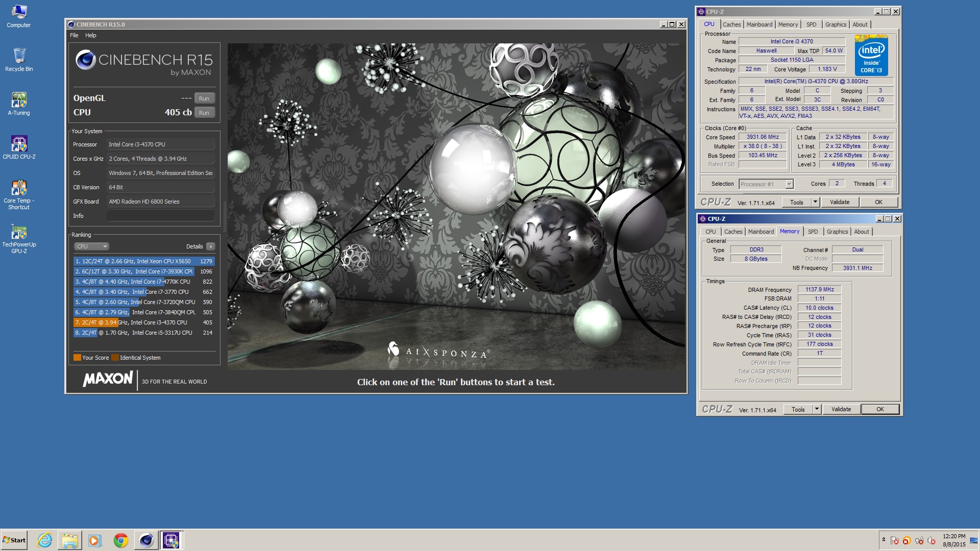Select highlighted ranking row Core i3-4370
The image size is (980, 551).
[x=144, y=322]
